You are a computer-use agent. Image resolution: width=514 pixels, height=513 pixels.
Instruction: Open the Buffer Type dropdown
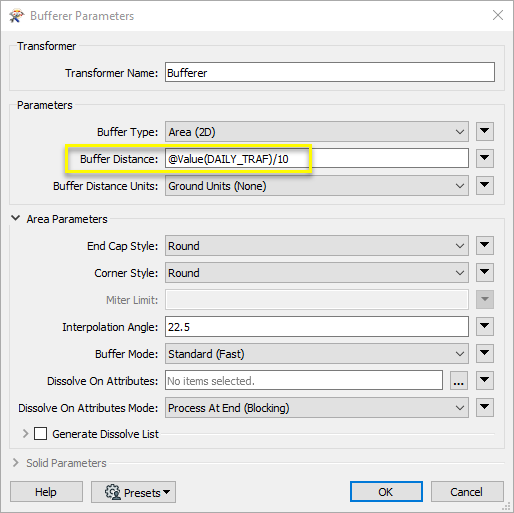pyautogui.click(x=317, y=132)
